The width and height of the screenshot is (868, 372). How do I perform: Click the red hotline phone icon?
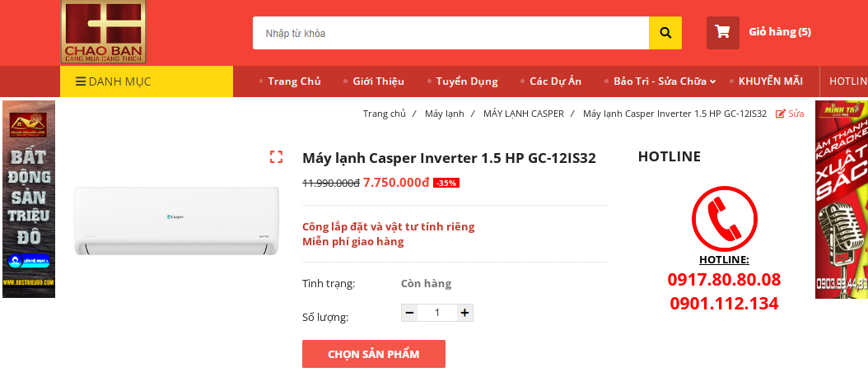coord(724,219)
